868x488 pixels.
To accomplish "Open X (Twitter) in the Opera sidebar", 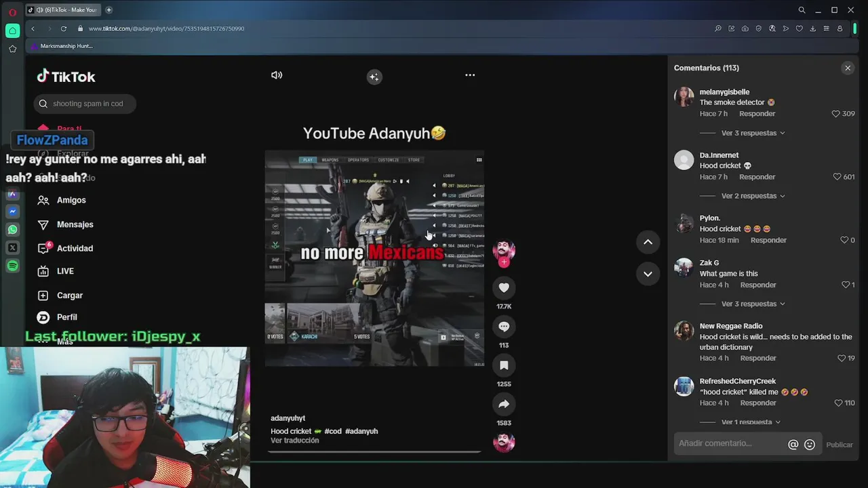I will tap(12, 248).
